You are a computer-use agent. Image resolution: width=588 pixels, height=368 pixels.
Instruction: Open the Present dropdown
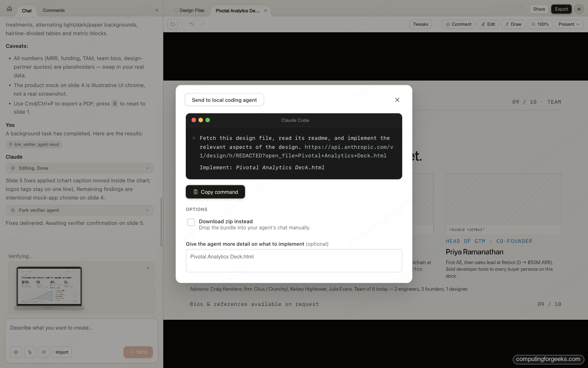point(569,24)
